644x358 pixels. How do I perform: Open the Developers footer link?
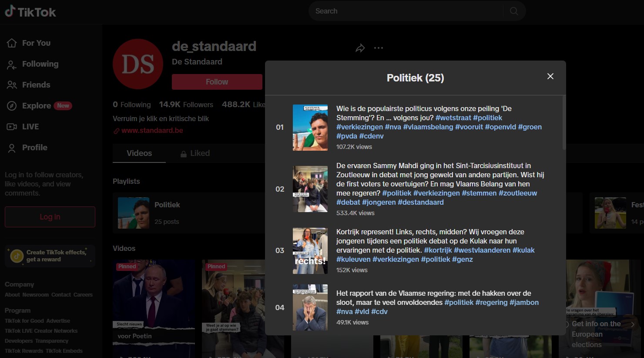(19, 341)
